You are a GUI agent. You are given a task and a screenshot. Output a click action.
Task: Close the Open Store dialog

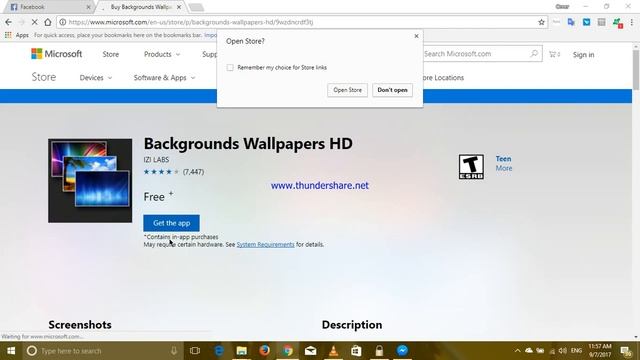pos(416,36)
